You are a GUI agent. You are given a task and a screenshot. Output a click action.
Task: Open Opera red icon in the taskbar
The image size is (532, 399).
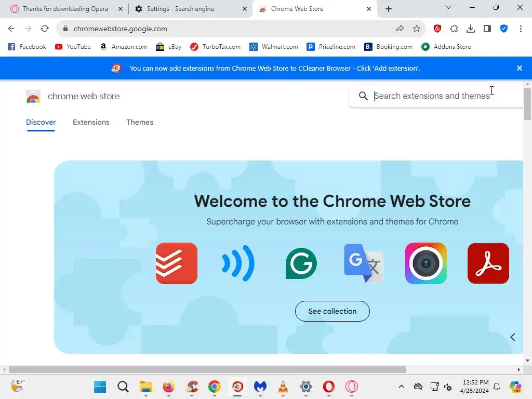point(329,387)
